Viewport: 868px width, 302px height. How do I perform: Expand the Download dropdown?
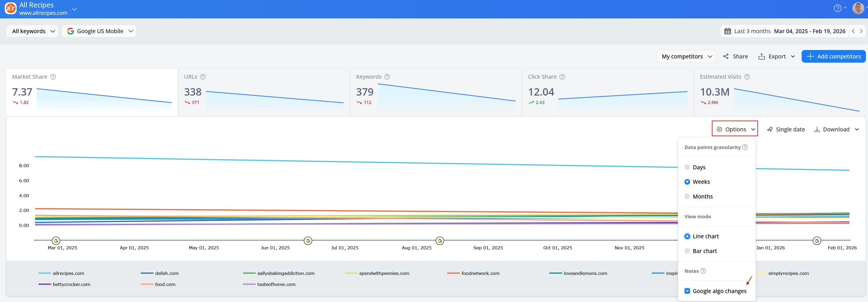(857, 130)
